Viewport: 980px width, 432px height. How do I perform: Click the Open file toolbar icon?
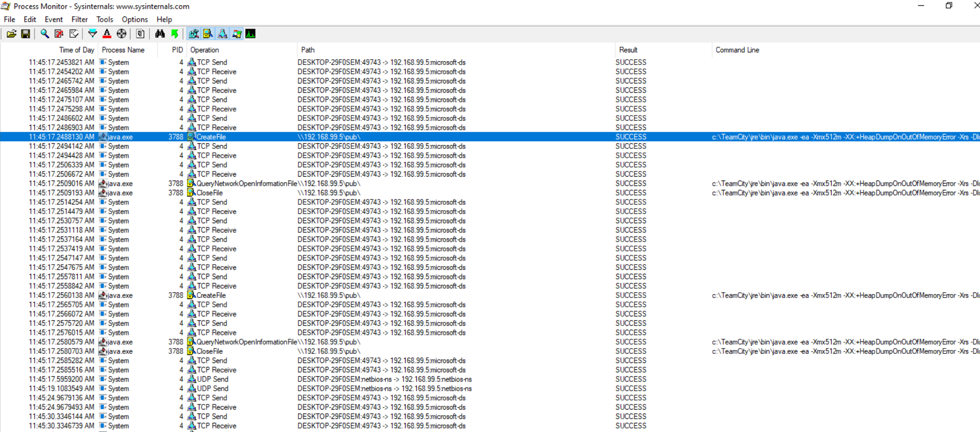pos(11,33)
